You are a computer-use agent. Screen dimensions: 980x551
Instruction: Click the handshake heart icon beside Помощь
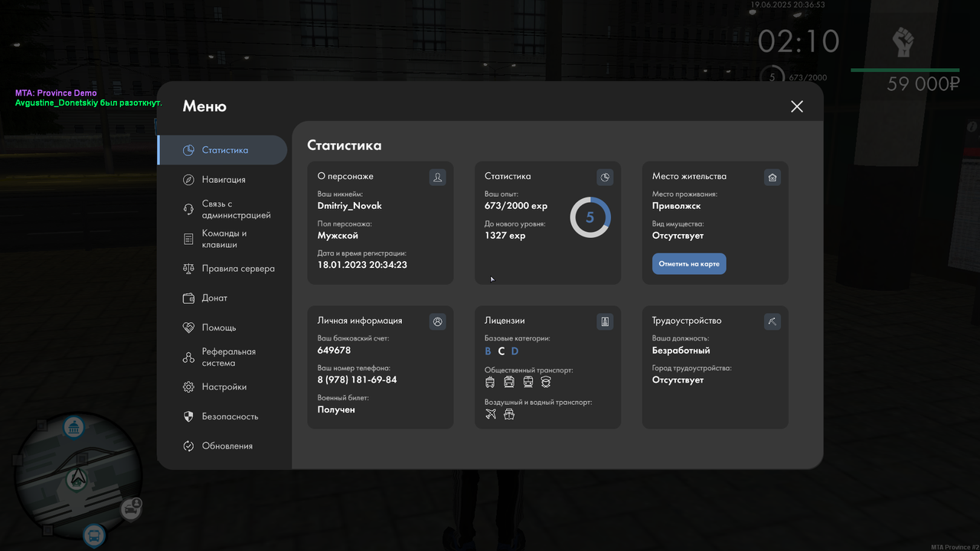pos(188,328)
